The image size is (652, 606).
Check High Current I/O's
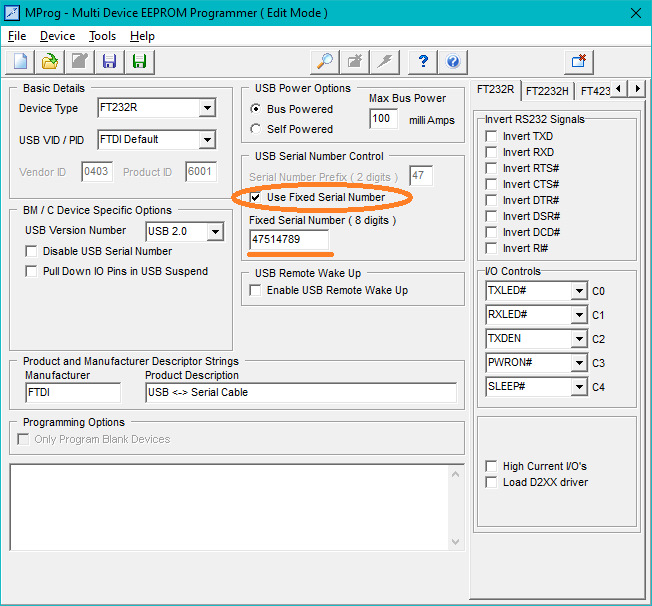(x=491, y=466)
